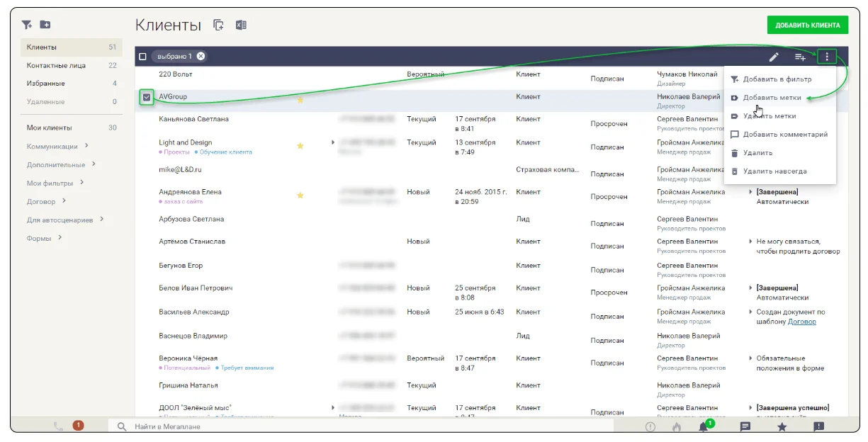The height and width of the screenshot is (442, 868).
Task: Open the Вероника Чёрная client row
Action: coord(188,358)
